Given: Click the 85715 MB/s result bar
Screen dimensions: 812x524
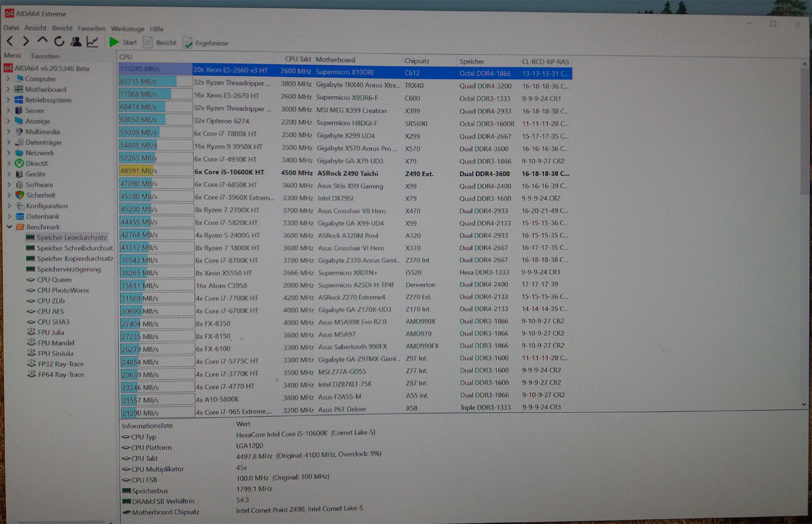Looking at the screenshot, I should [x=155, y=82].
